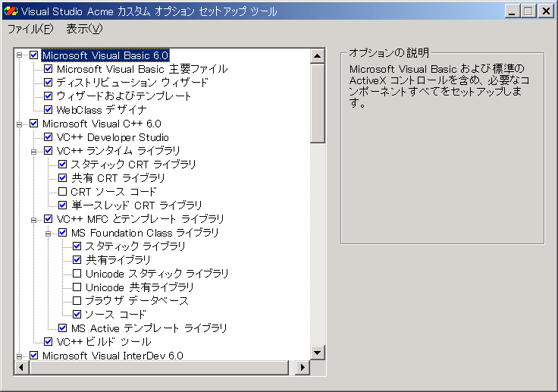Enable CRT ソース コード checkbox
Viewport: 558px width, 392px height.
point(63,192)
